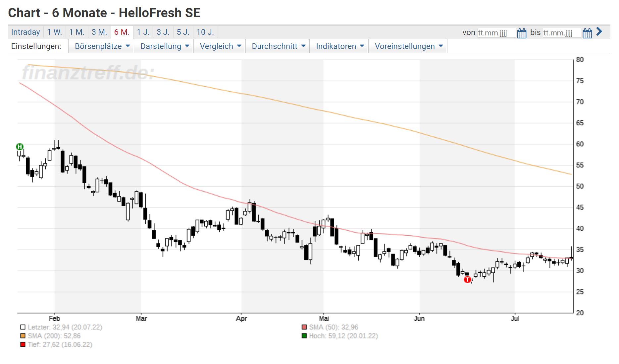Click the green Hoch legend swatch
619x364 pixels.
(304, 336)
